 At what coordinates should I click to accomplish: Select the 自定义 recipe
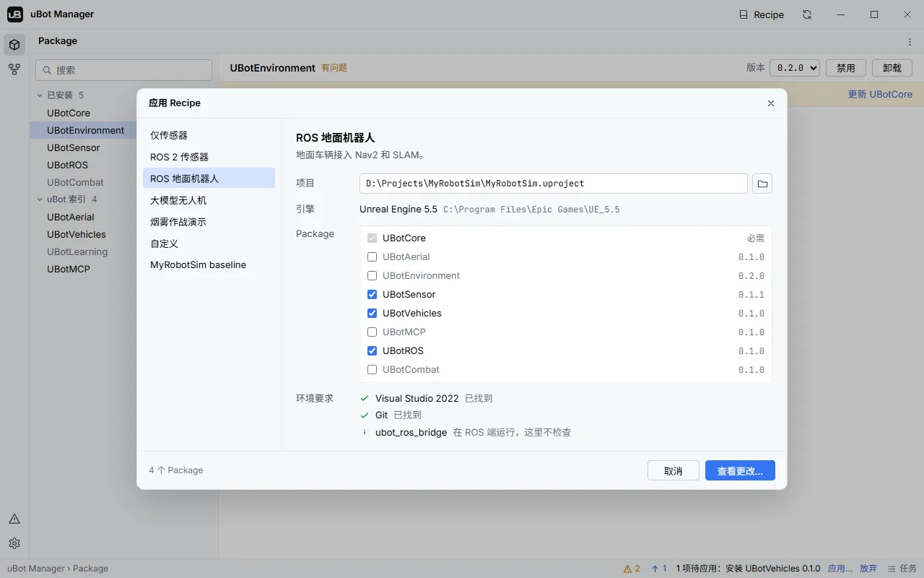[x=209, y=243]
